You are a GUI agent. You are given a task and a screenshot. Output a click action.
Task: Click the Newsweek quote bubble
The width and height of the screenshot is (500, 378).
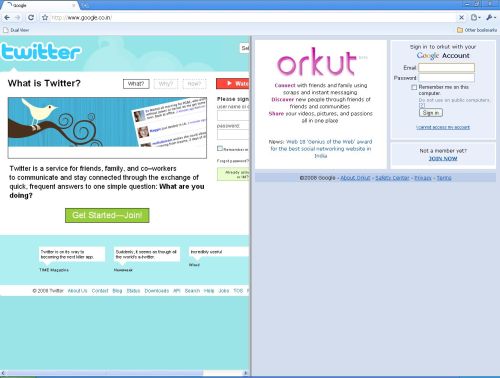(147, 254)
